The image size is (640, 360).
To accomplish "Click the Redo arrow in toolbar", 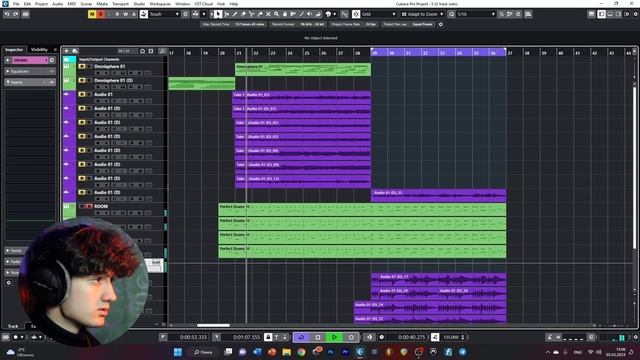I will (16, 14).
